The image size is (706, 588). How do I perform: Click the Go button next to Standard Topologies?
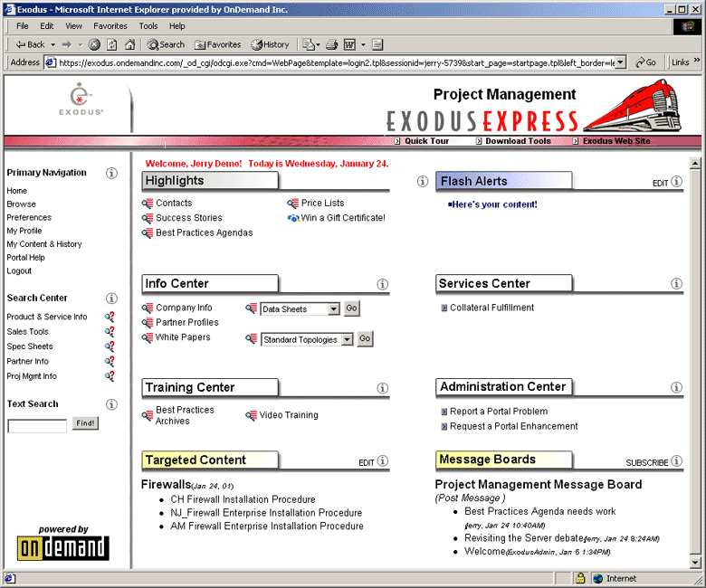(365, 338)
